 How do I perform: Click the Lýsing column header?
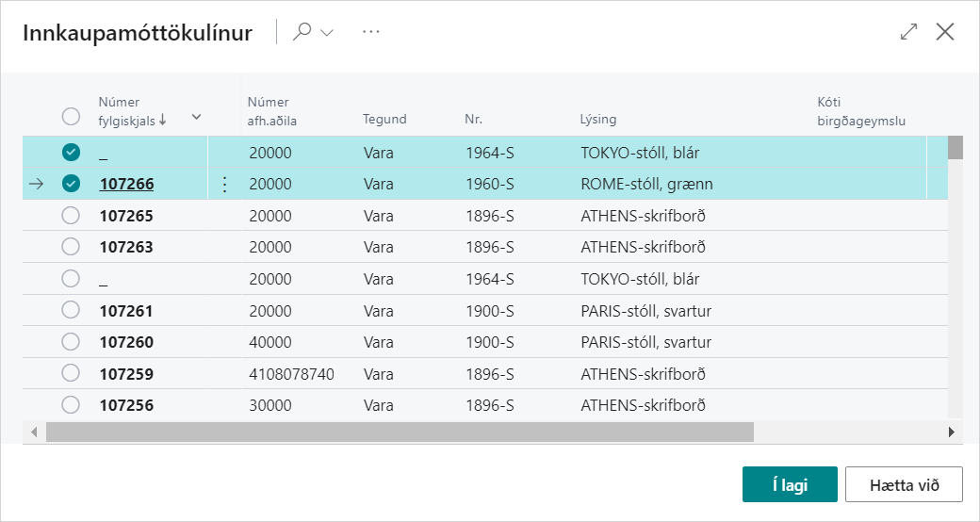click(x=598, y=120)
